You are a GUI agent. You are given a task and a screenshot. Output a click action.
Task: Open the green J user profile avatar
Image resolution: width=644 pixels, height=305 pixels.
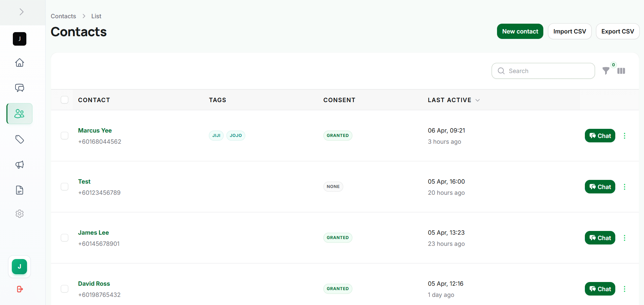pyautogui.click(x=20, y=266)
